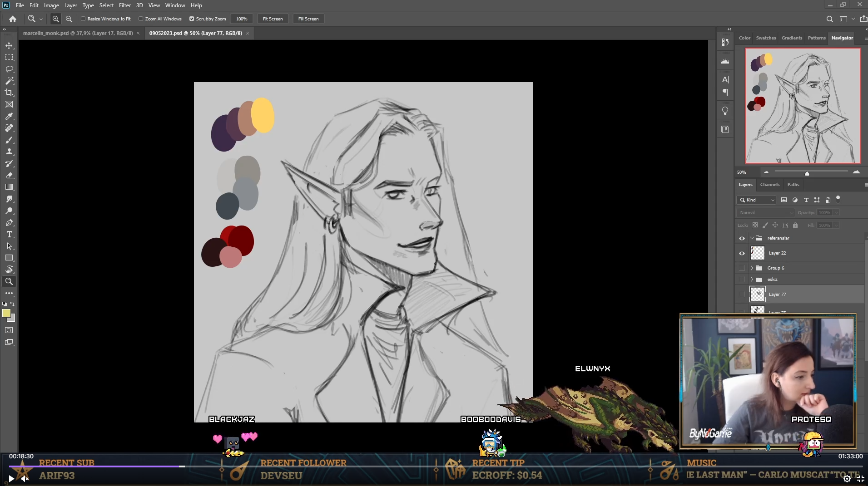This screenshot has height=486, width=868.
Task: Open the Window menu
Action: (x=175, y=5)
